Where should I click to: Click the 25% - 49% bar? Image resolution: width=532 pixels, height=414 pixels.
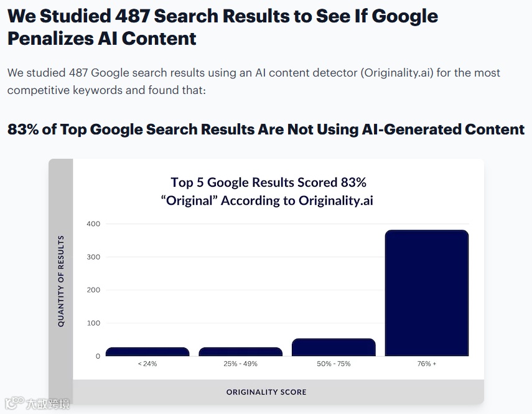(241, 352)
